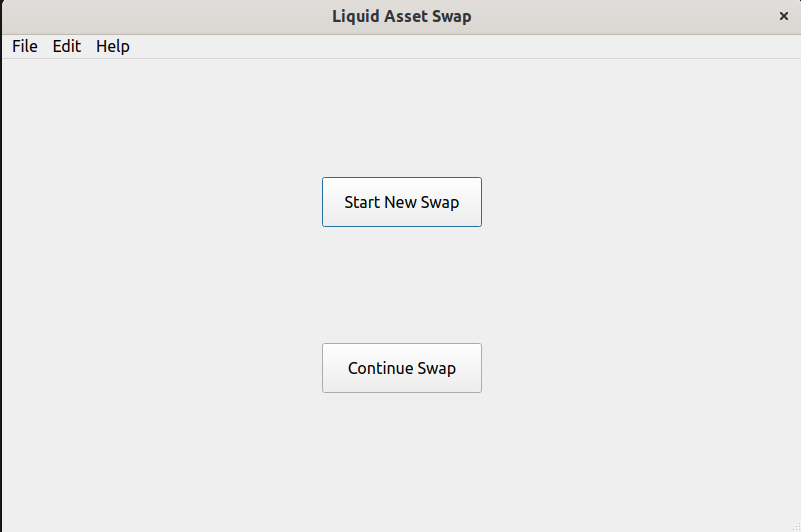
Task: Exit the app using the close icon
Action: (784, 16)
